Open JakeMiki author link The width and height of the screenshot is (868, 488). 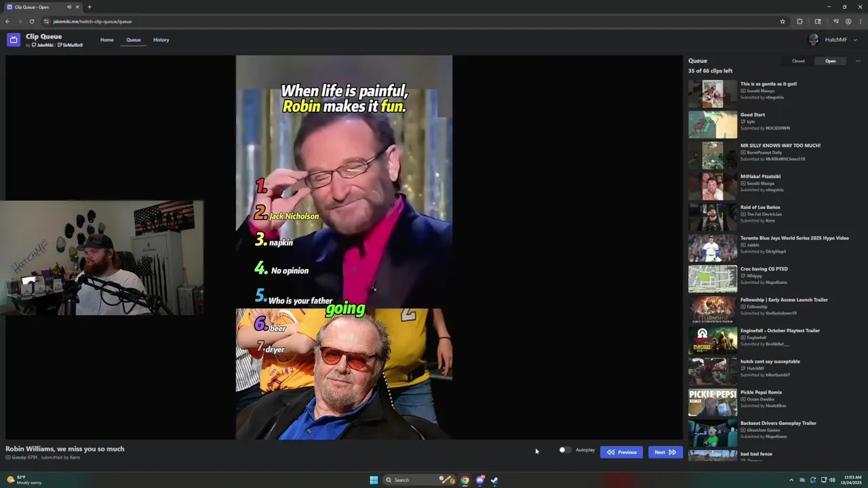point(42,45)
